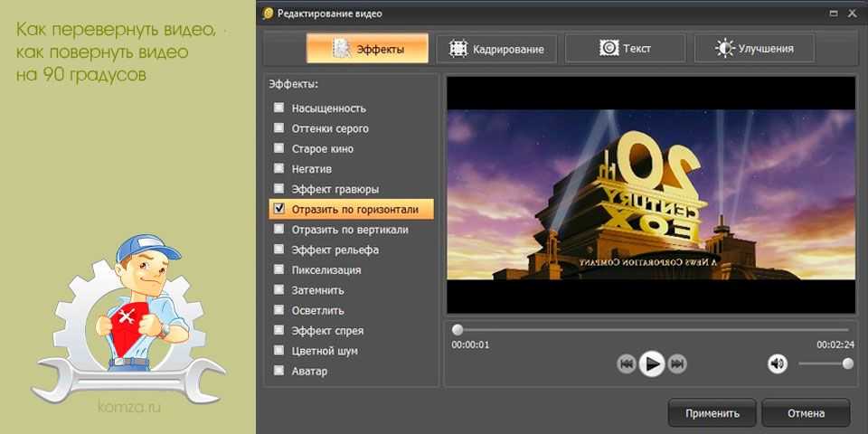
Task: Close the Редактирование видео window
Action: pyautogui.click(x=852, y=14)
